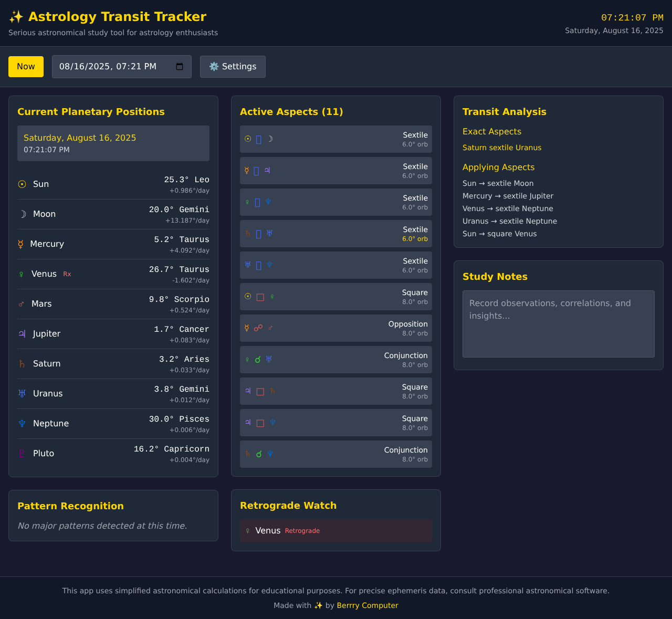Click the Moon symbol next to Moon
Screen dimensions: 672x619
(x=22, y=214)
